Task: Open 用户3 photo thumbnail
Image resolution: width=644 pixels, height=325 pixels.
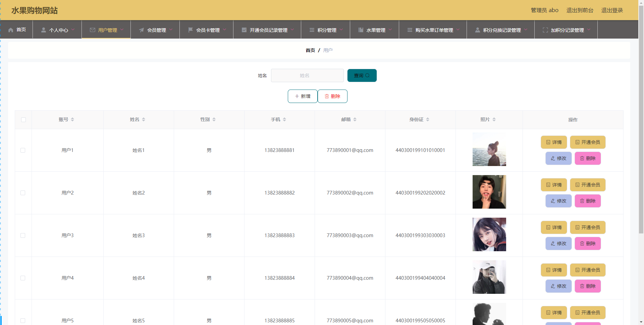Action: coord(489,234)
